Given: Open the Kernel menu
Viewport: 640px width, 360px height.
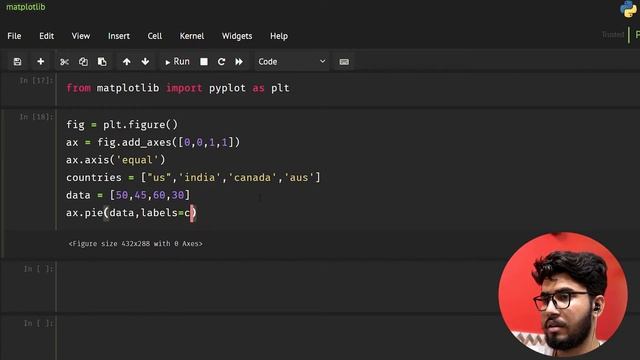Looking at the screenshot, I should [192, 36].
